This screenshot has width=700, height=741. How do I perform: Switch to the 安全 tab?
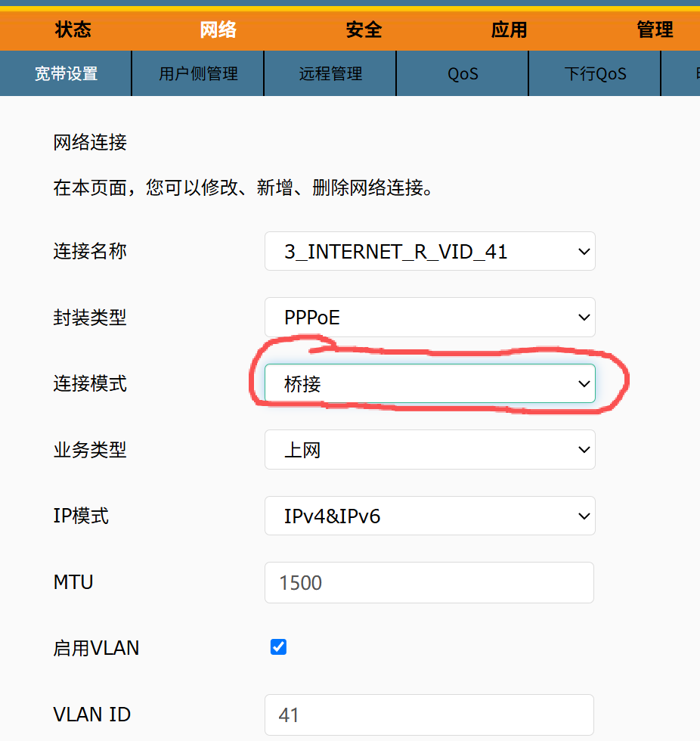click(x=364, y=29)
